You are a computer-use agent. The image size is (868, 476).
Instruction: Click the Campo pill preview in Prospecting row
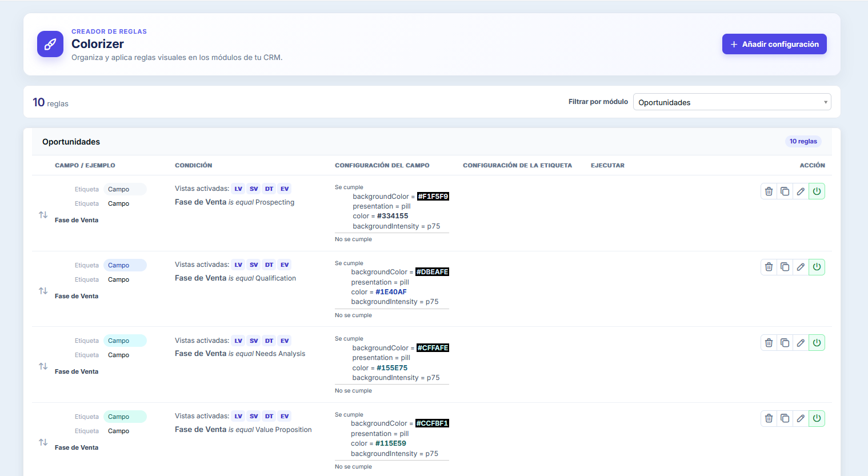click(125, 189)
